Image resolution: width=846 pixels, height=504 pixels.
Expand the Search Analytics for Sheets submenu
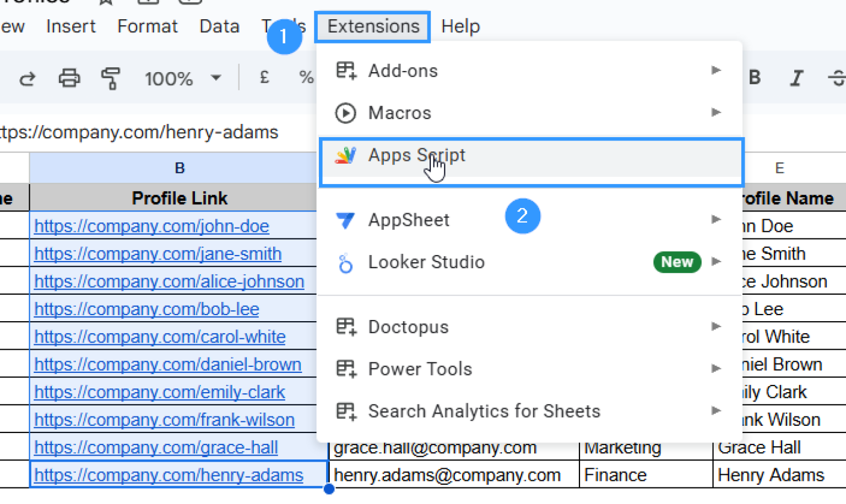point(484,410)
